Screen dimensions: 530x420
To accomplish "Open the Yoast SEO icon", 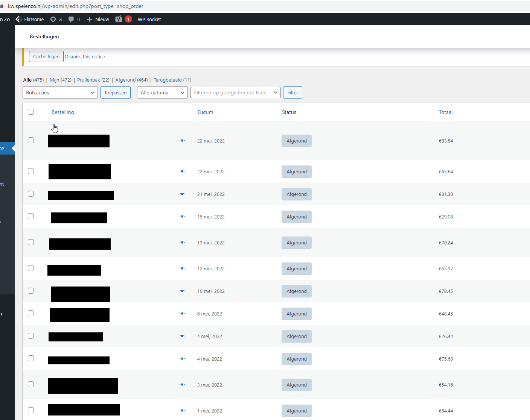I will pyautogui.click(x=119, y=19).
